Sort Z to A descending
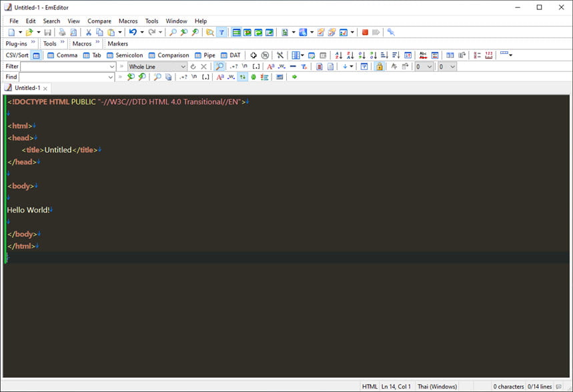Image resolution: width=573 pixels, height=392 pixels. [x=350, y=55]
